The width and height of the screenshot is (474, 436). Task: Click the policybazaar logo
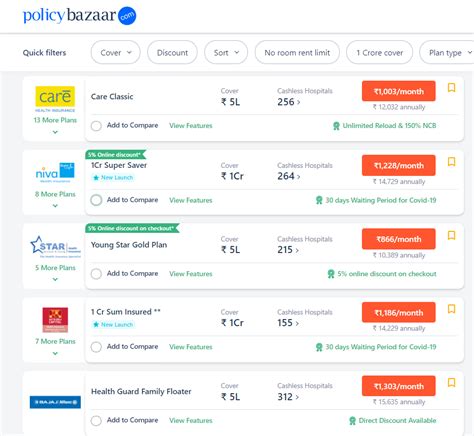coord(79,16)
